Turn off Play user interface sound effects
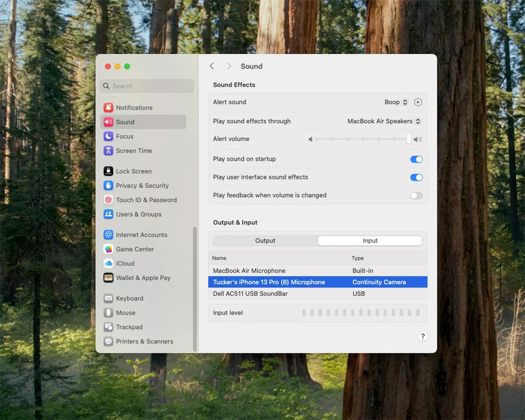 pos(416,177)
